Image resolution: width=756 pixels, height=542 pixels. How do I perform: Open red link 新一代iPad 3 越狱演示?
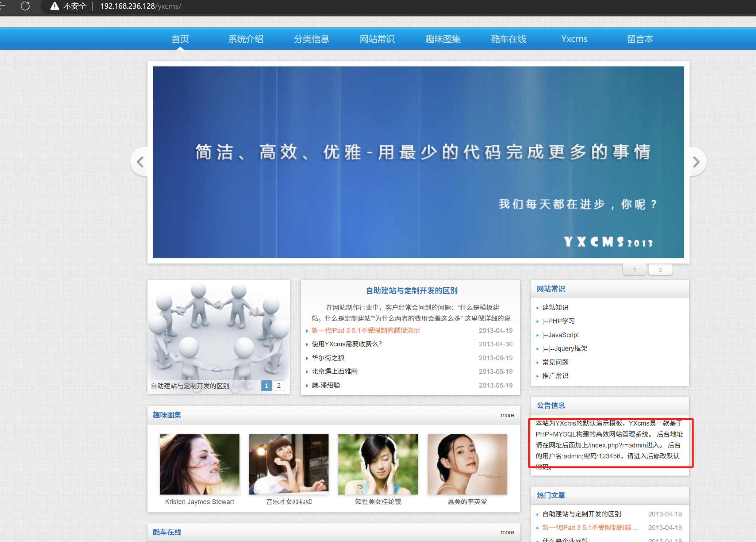(365, 331)
